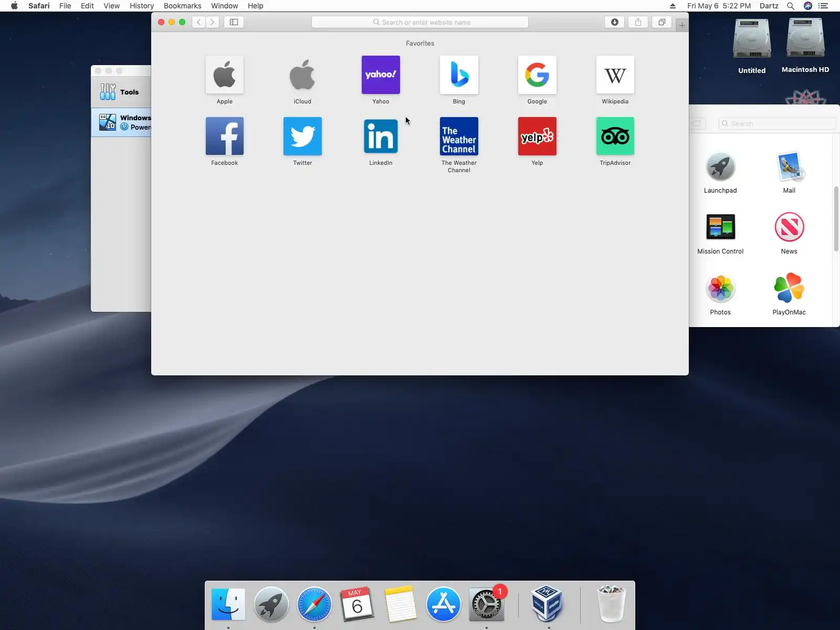Image resolution: width=840 pixels, height=630 pixels.
Task: Open the TripAdvisor favorite
Action: [615, 136]
